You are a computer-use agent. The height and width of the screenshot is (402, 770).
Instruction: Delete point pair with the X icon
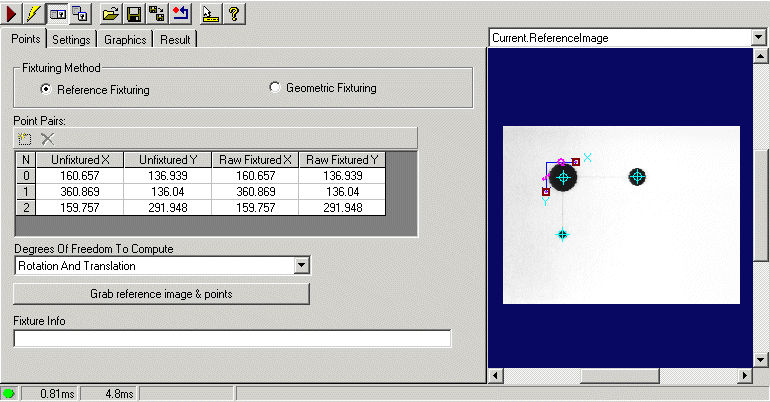[47, 138]
